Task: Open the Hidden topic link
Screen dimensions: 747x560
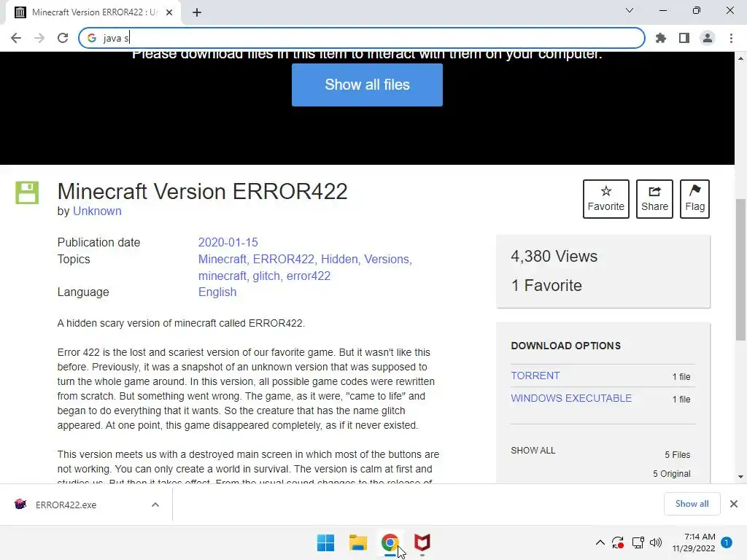Action: click(x=339, y=259)
